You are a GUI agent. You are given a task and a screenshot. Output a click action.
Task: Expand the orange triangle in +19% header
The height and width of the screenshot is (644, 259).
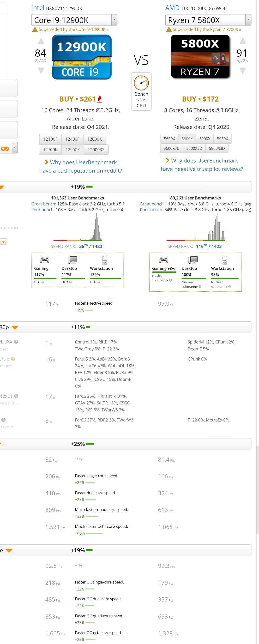[x=2, y=187]
